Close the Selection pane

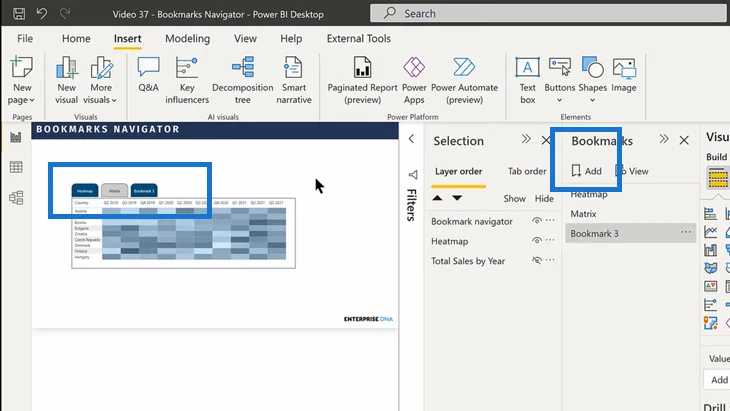pos(546,140)
